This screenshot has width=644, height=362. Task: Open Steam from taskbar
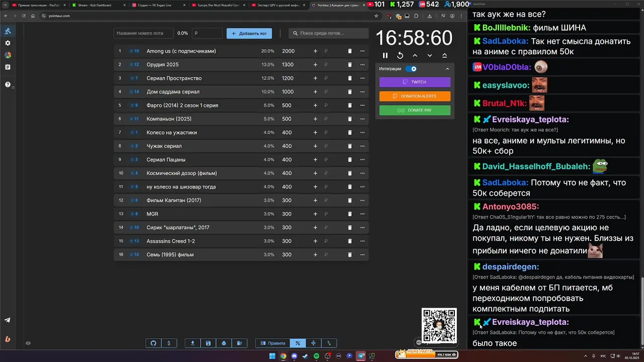305,356
